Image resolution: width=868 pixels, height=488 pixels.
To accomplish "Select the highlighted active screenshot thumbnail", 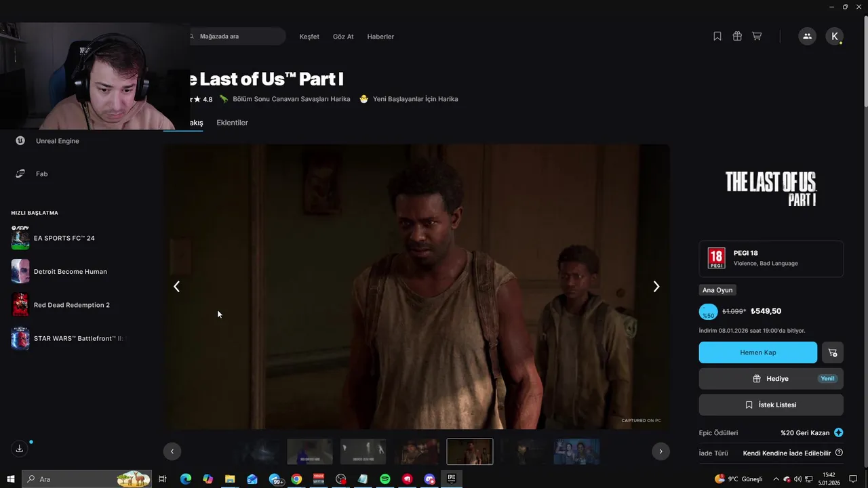I will click(x=470, y=451).
